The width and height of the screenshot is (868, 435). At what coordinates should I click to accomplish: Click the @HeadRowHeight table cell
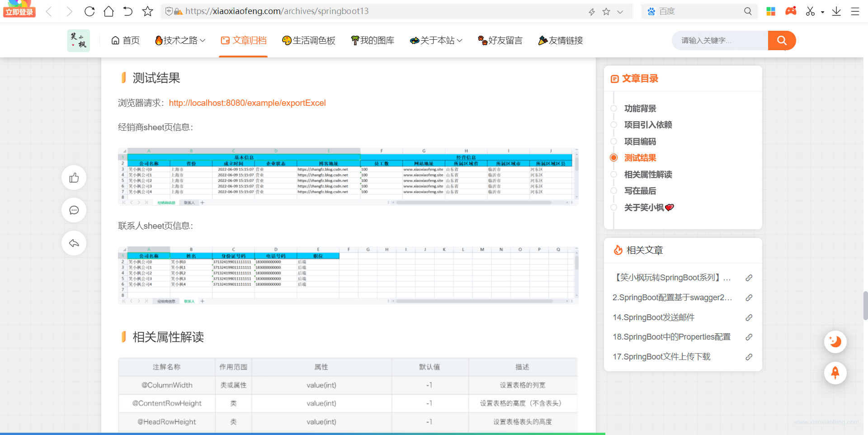click(x=167, y=422)
